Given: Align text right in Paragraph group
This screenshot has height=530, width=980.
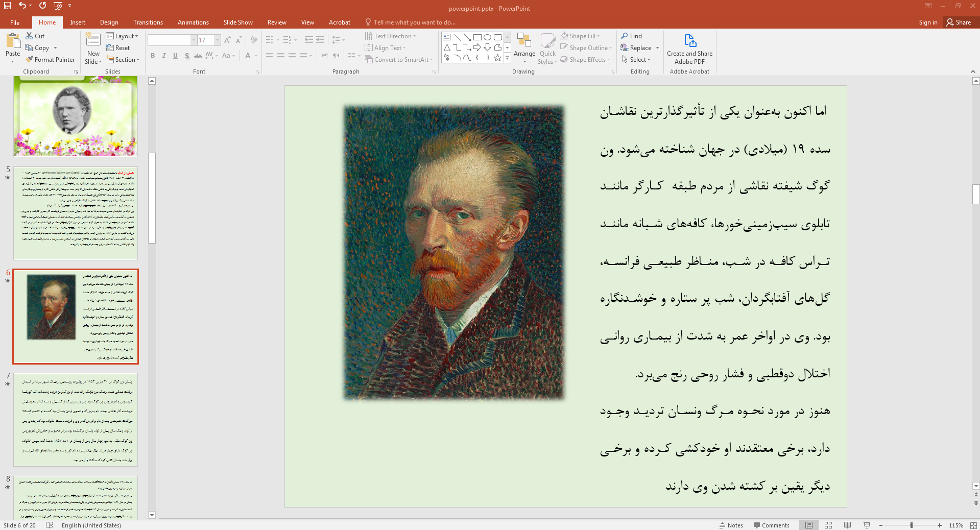Looking at the screenshot, I should pos(292,56).
